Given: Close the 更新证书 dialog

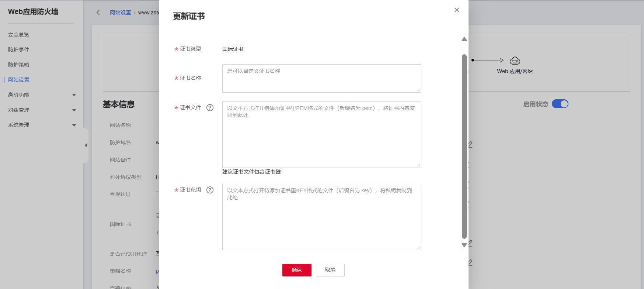Looking at the screenshot, I should 457,10.
